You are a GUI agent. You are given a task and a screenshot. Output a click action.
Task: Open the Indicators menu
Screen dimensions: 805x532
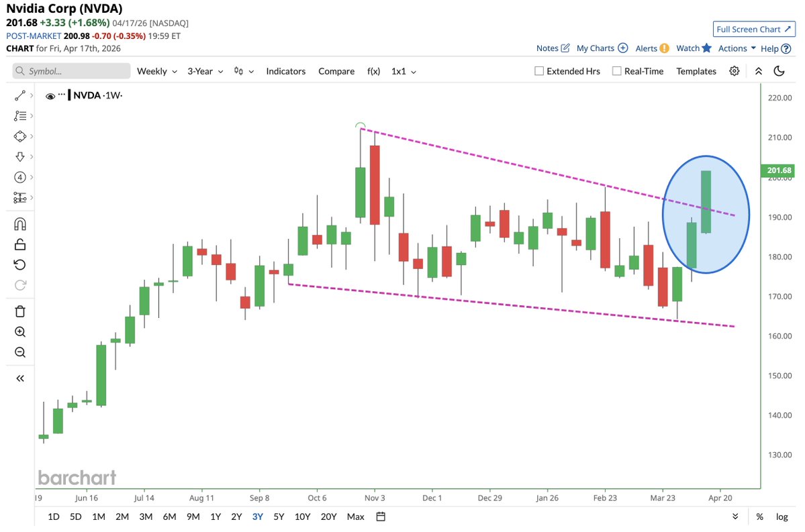(x=285, y=71)
